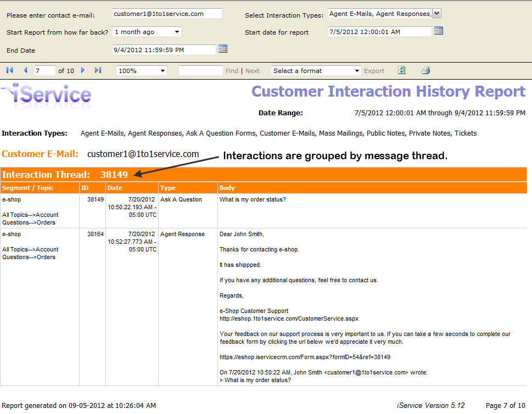The width and height of the screenshot is (532, 414).
Task: Jump to last report page
Action: pos(98,70)
